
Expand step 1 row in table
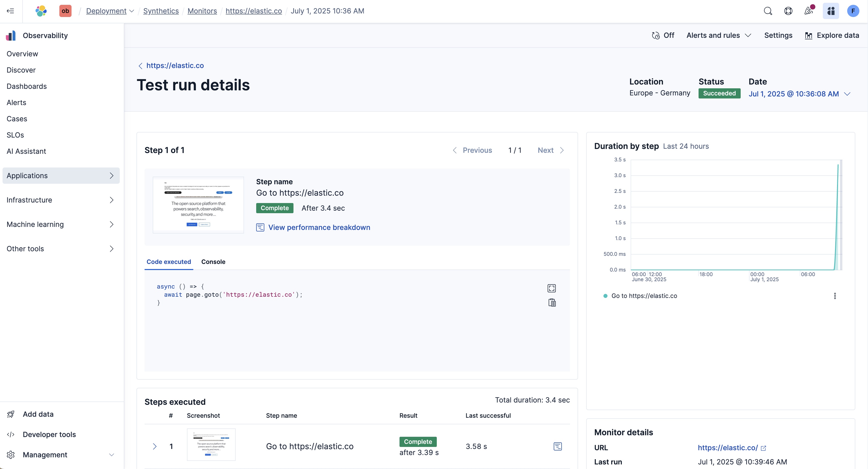pos(155,446)
